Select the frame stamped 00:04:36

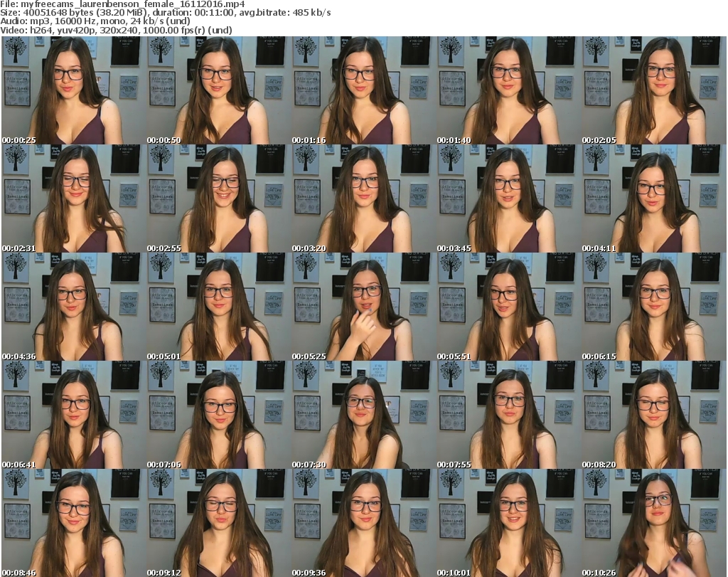[x=73, y=307]
